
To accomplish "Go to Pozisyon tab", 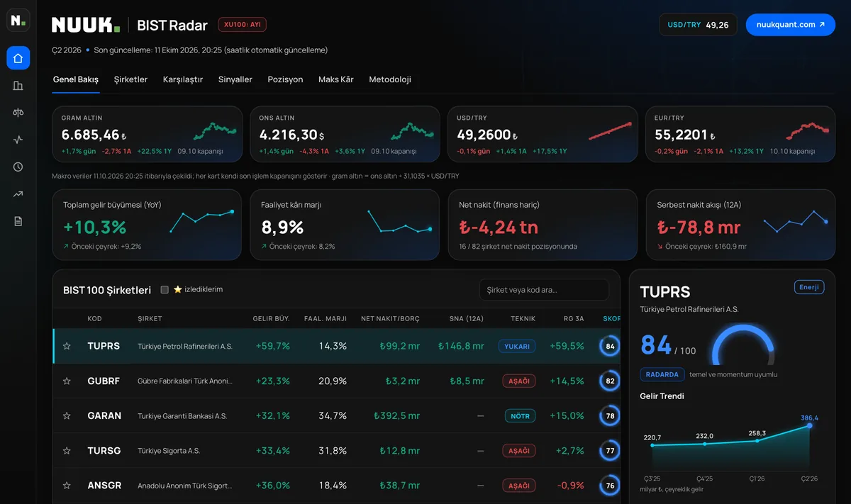I will point(285,79).
